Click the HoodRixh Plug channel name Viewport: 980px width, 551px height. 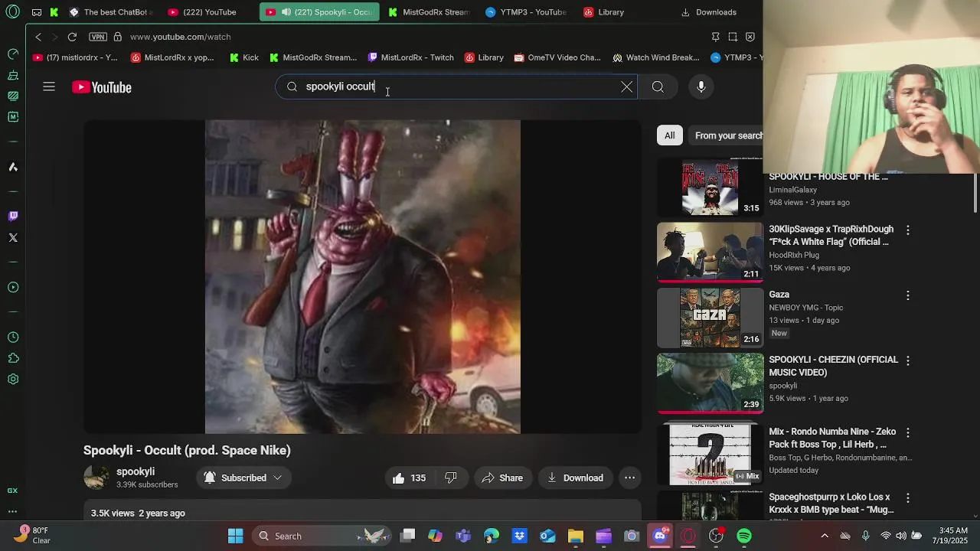click(x=794, y=255)
